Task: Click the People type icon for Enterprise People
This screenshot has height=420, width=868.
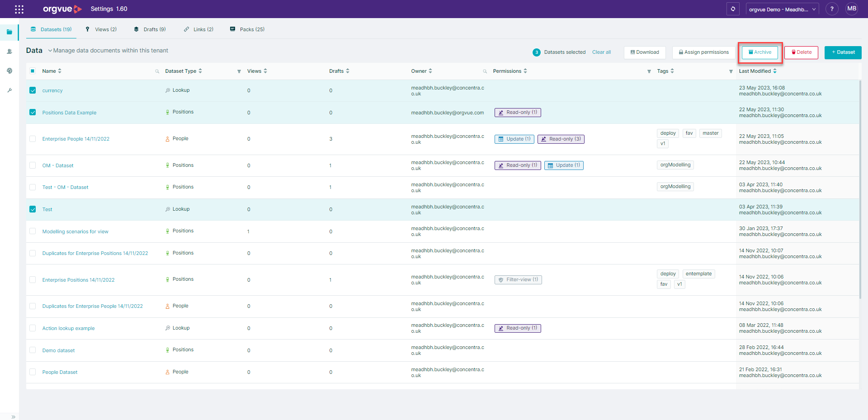Action: [168, 139]
